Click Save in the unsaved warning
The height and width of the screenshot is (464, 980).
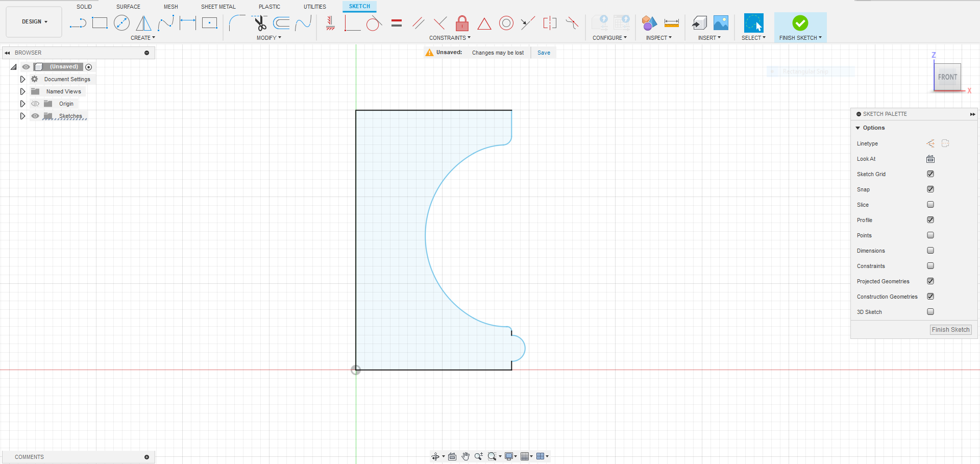pyautogui.click(x=544, y=53)
